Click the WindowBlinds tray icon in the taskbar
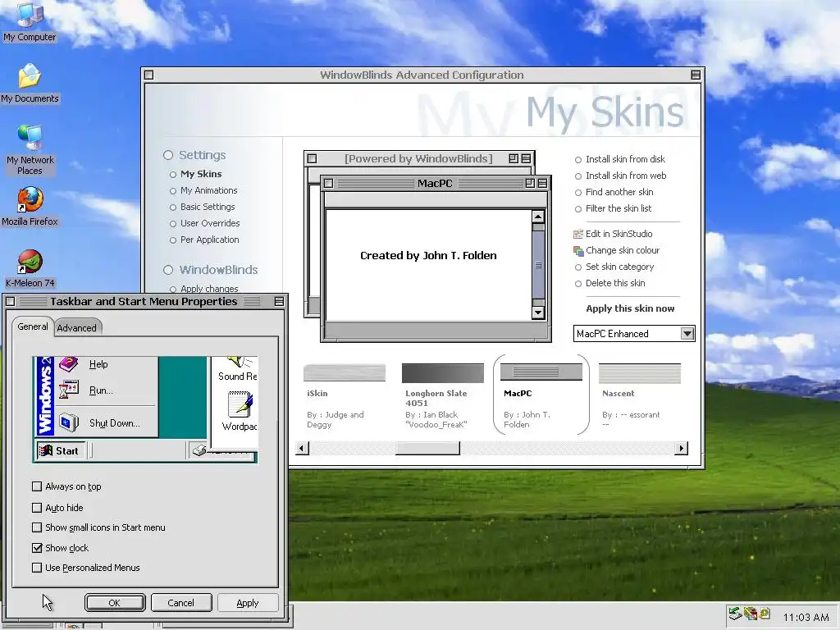 [751, 614]
